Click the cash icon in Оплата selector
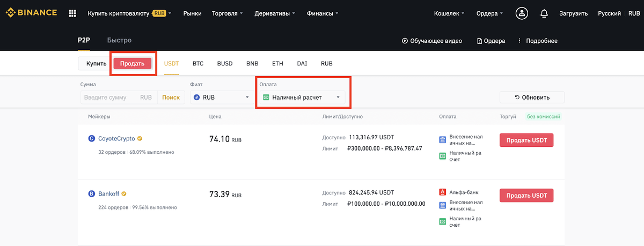Viewport: 644px width, 246px height. point(266,98)
